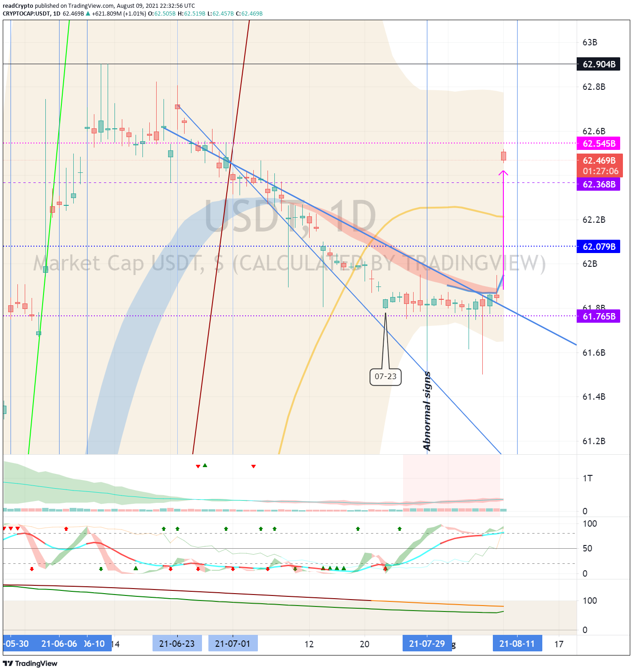The height and width of the screenshot is (672, 633).
Task: Click the 61.2B price axis label
Action: pos(594,441)
